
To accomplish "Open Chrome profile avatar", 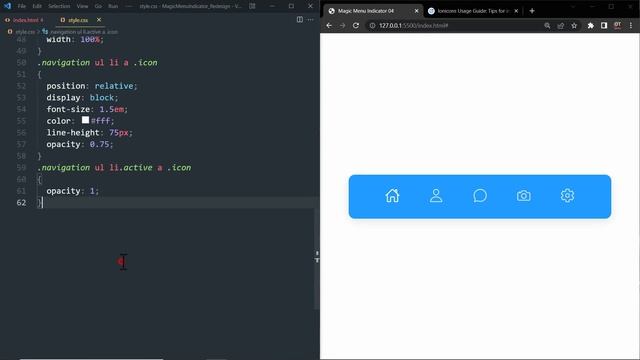I will tap(618, 25).
